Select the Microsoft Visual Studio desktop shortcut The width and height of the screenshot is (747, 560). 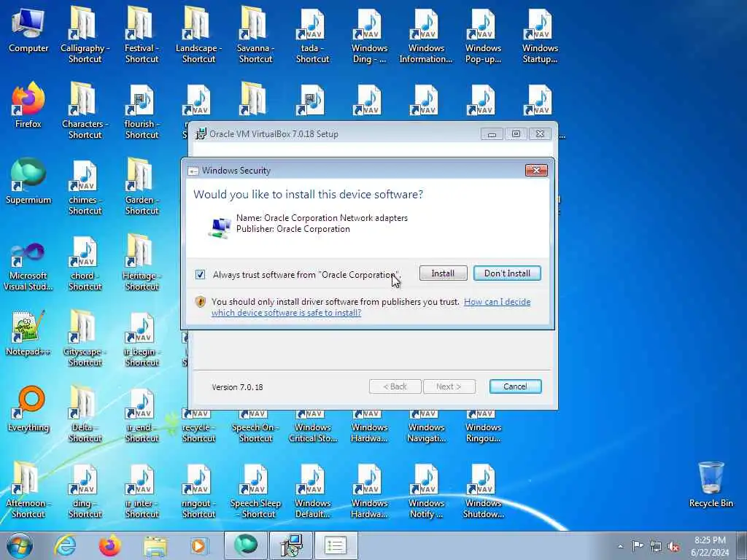coord(28,267)
